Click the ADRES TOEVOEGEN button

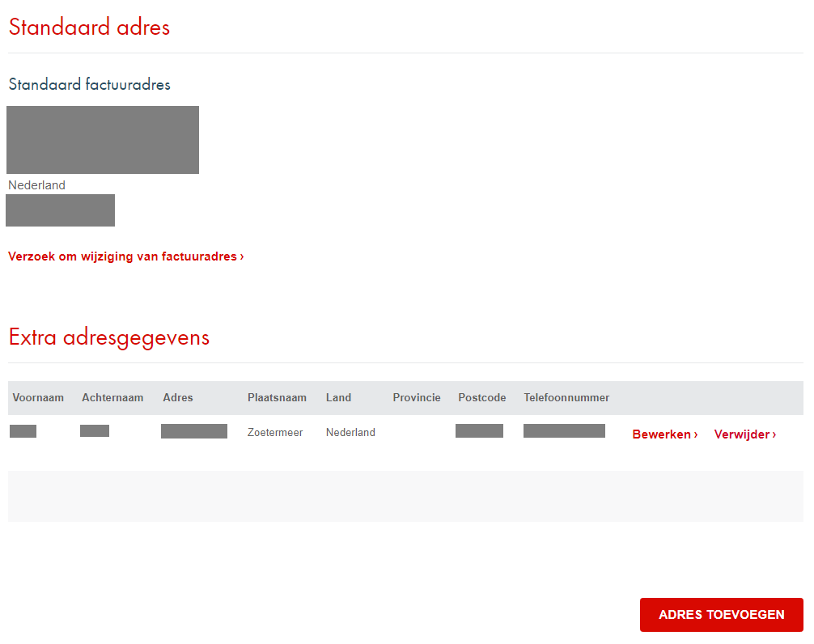click(x=721, y=615)
